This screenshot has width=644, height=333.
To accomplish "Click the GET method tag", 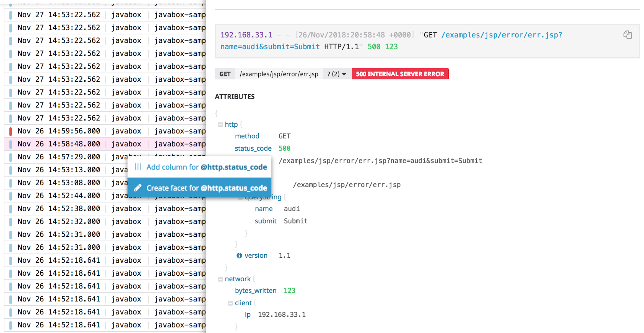I will (x=225, y=74).
